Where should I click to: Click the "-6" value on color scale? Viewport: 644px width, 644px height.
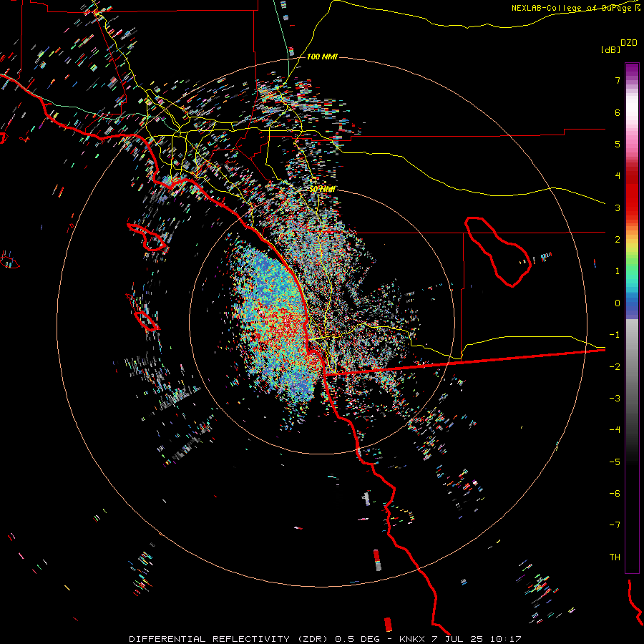pos(615,494)
